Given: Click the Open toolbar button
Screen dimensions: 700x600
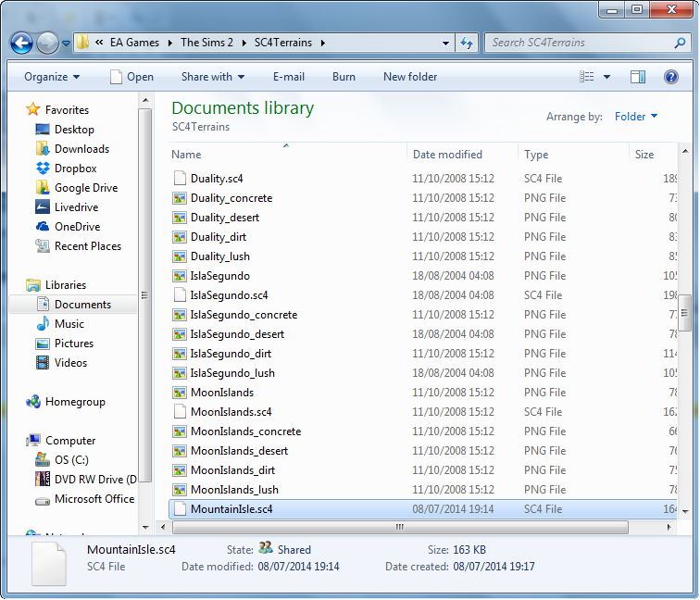Looking at the screenshot, I should tap(132, 77).
